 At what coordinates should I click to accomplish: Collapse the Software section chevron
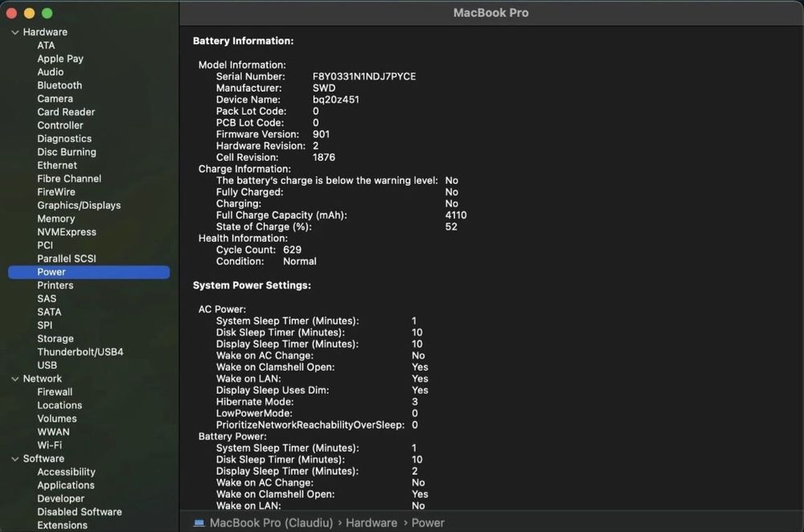coord(14,459)
